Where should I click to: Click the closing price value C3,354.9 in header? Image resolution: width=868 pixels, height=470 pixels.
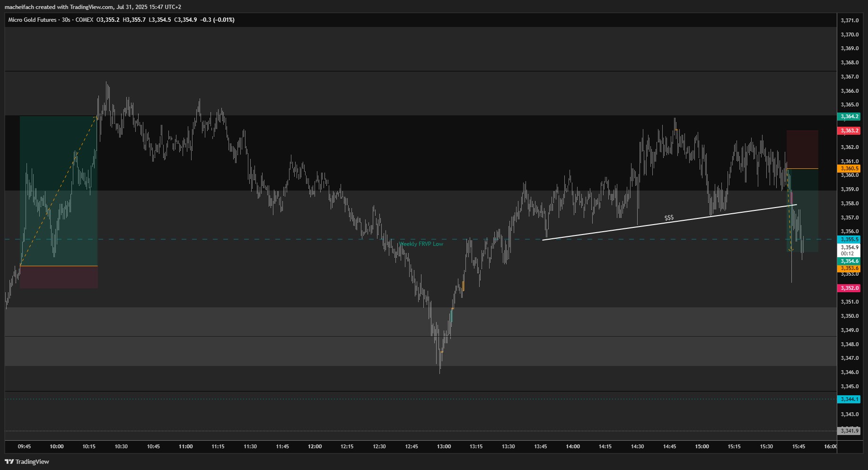(185, 20)
